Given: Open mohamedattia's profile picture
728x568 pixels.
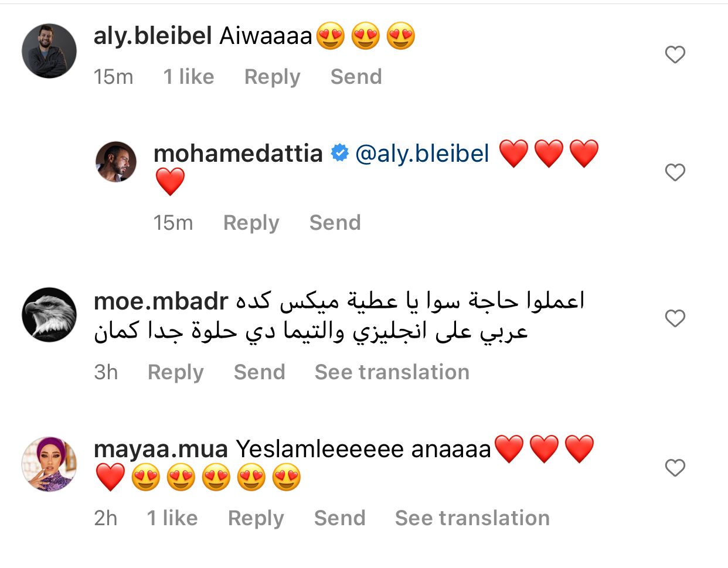Looking at the screenshot, I should [116, 162].
